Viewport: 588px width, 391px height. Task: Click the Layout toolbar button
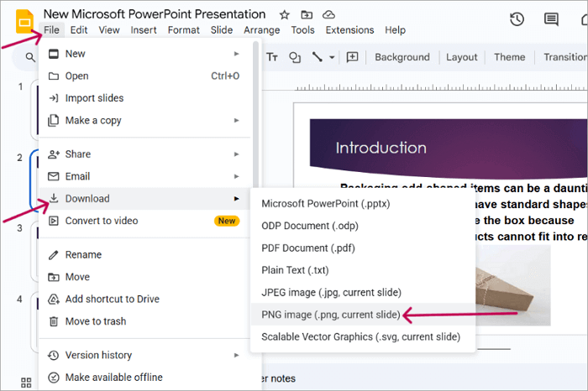click(462, 57)
